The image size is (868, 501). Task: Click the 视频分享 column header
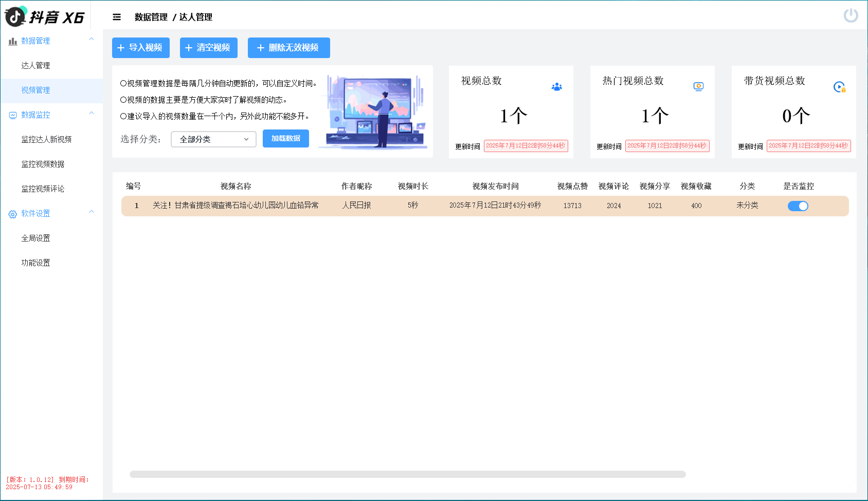click(655, 187)
